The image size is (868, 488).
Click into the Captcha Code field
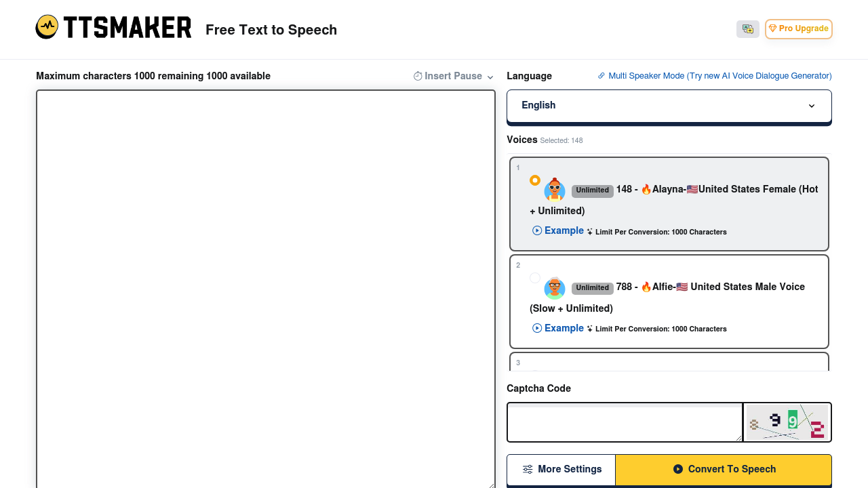pyautogui.click(x=624, y=422)
